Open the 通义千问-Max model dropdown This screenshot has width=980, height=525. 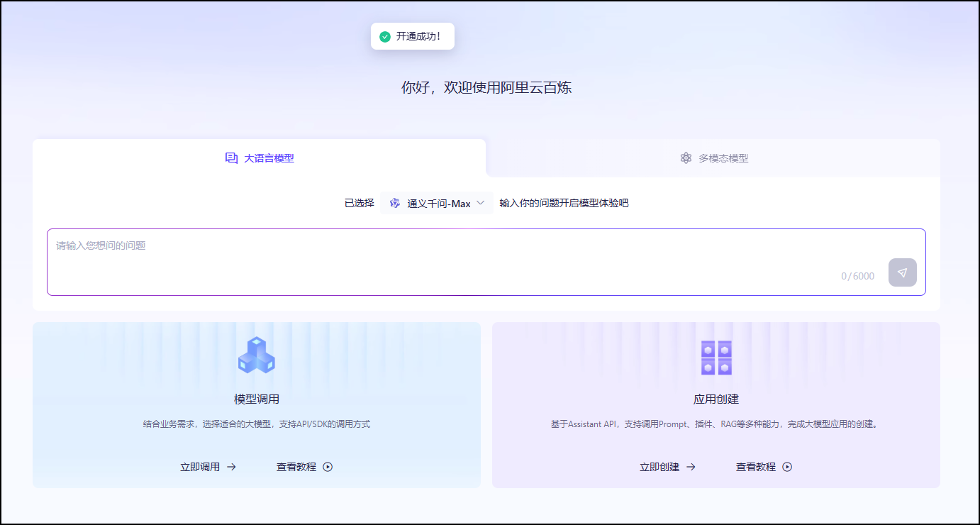tap(437, 203)
